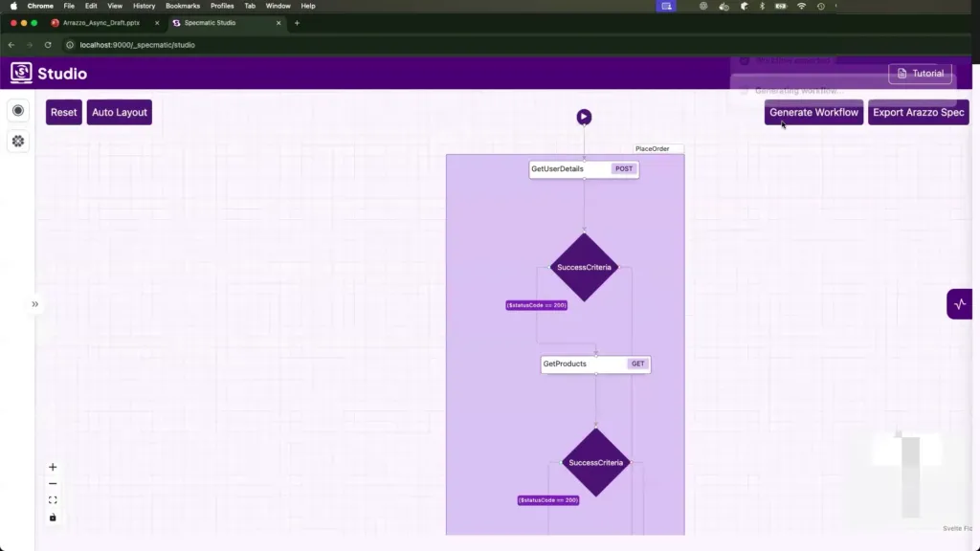Click the fit view icon
This screenshot has height=551, width=980.
[53, 500]
